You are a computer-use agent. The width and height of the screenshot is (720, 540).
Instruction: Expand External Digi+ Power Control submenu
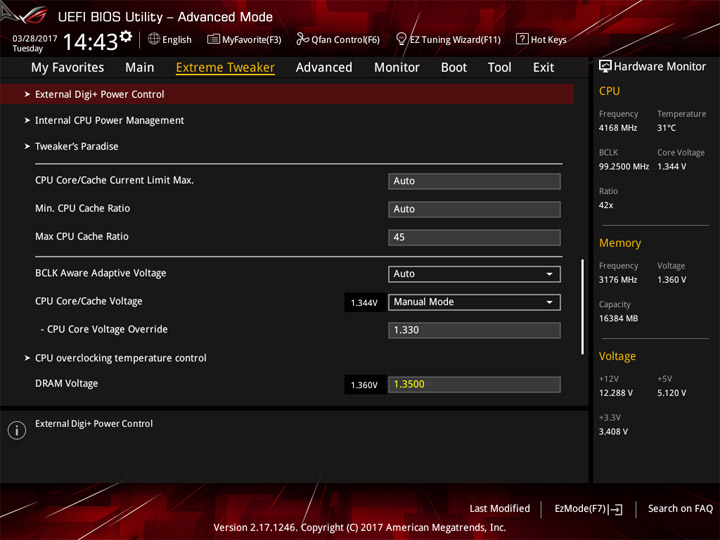click(287, 94)
